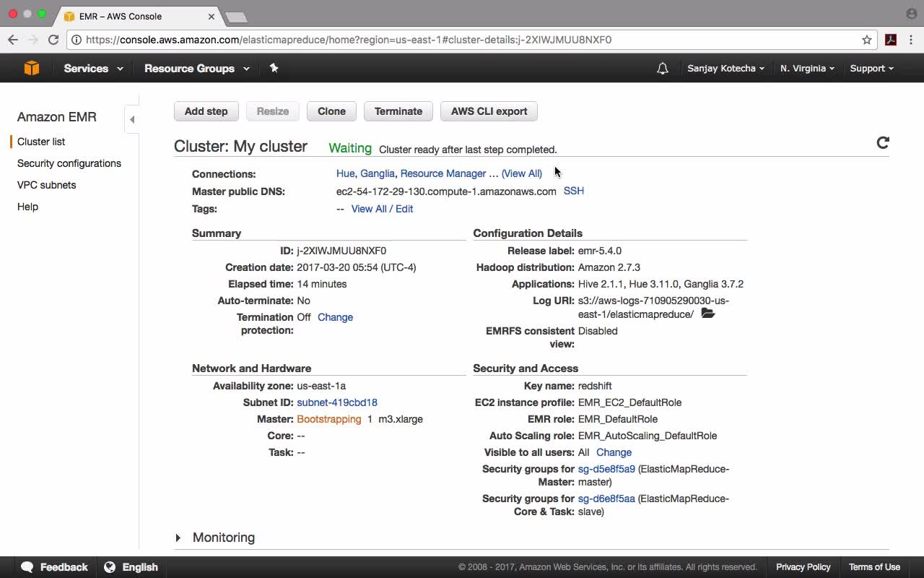Click the Clone button
924x578 pixels.
[331, 111]
